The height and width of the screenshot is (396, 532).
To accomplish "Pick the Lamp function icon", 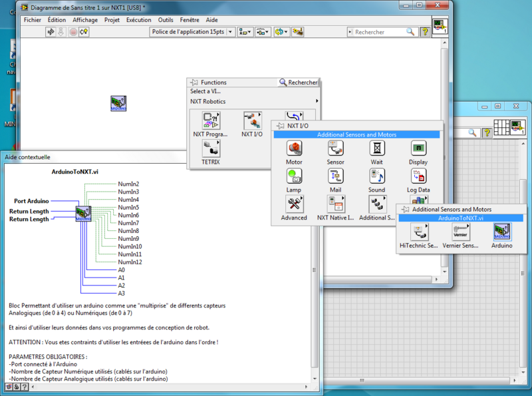I will click(x=294, y=176).
